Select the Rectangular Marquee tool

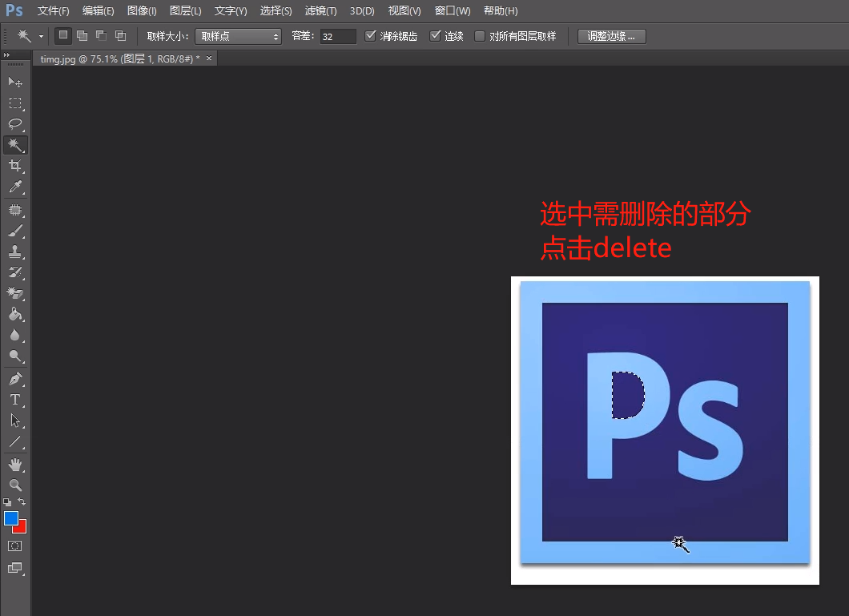click(x=15, y=103)
